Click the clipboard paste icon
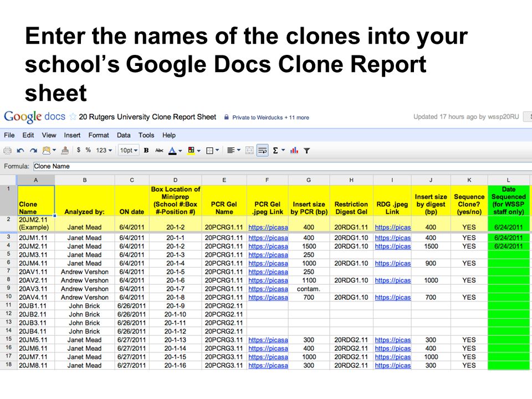532x399 pixels. (x=46, y=150)
